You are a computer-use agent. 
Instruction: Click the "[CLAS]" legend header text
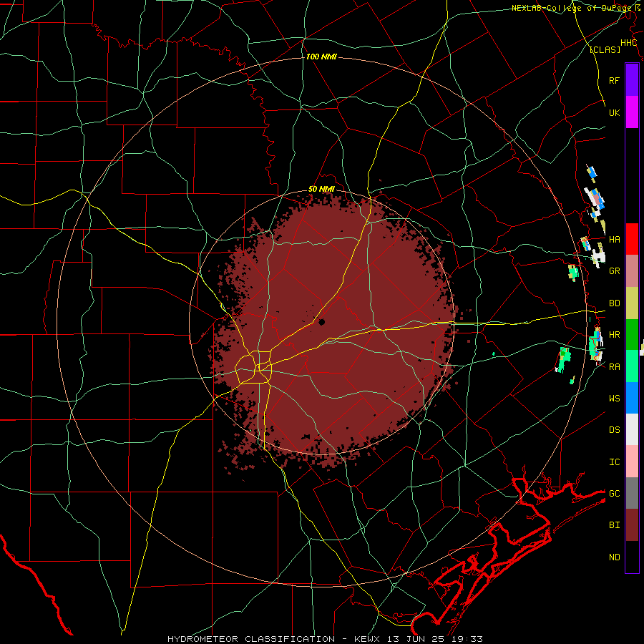(x=605, y=50)
